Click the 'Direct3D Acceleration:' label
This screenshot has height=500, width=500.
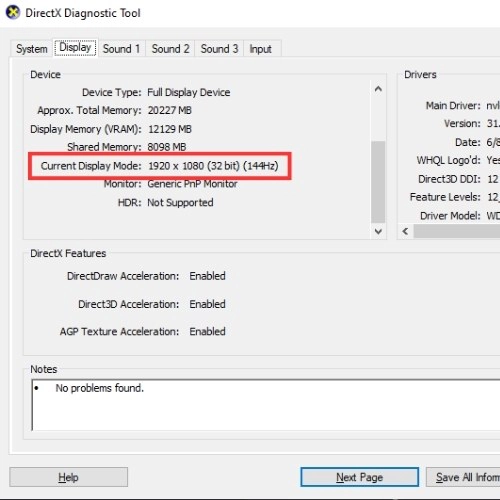click(x=129, y=304)
